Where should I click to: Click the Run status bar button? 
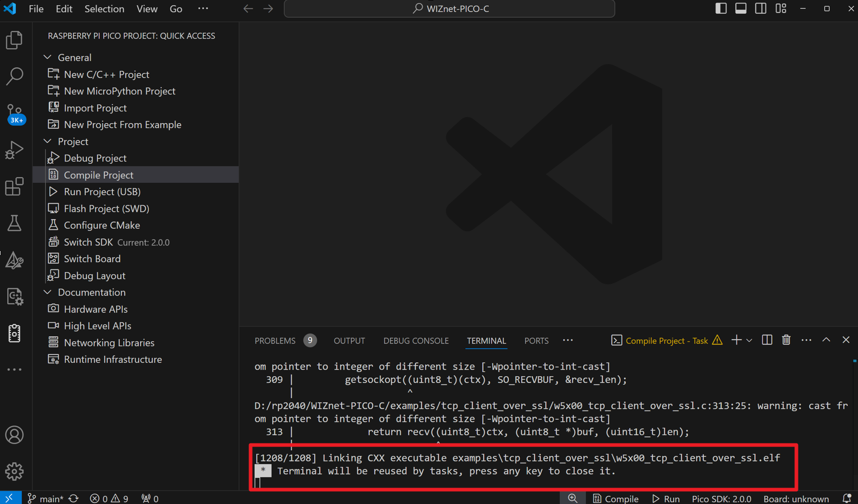click(666, 498)
